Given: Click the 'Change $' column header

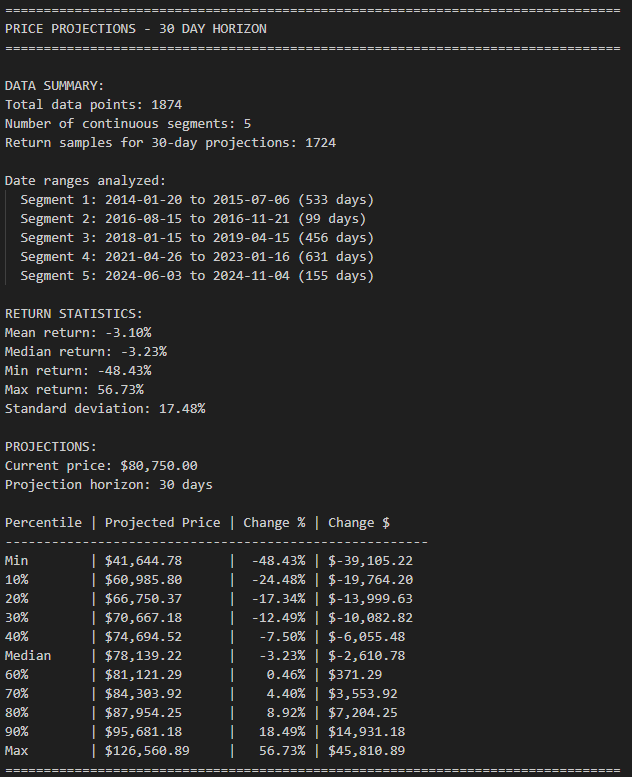Looking at the screenshot, I should [x=359, y=523].
